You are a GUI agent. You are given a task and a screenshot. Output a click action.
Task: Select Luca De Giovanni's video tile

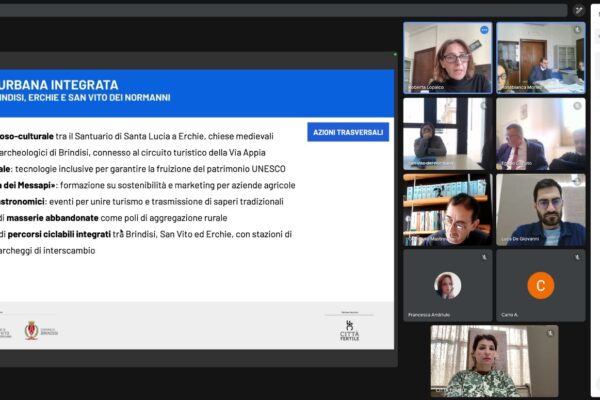[541, 210]
